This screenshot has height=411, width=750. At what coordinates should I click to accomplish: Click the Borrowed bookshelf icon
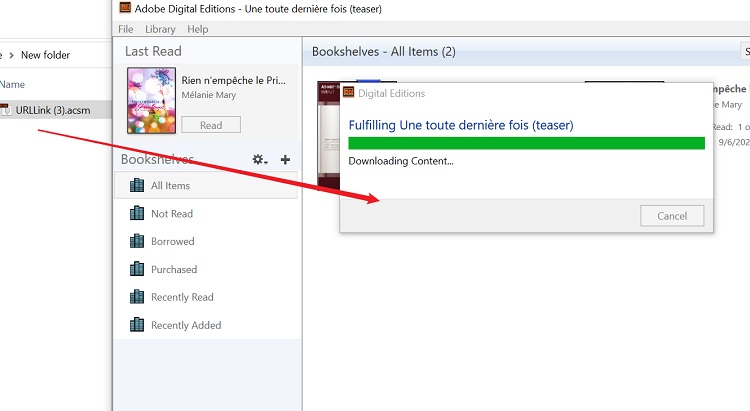point(137,241)
